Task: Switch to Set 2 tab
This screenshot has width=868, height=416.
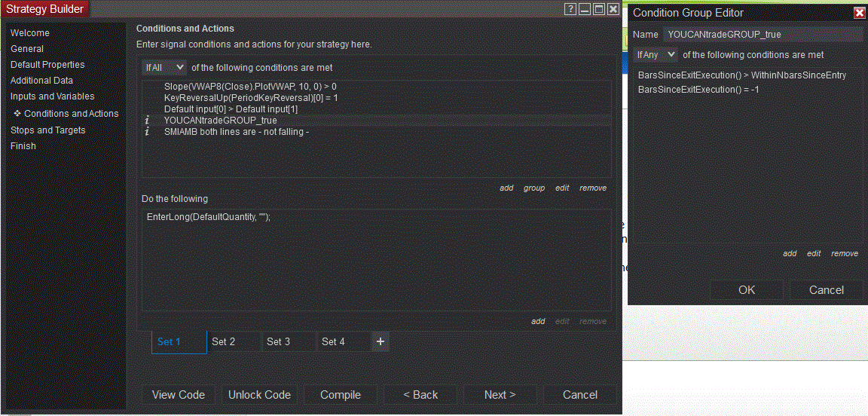Action: pos(233,342)
